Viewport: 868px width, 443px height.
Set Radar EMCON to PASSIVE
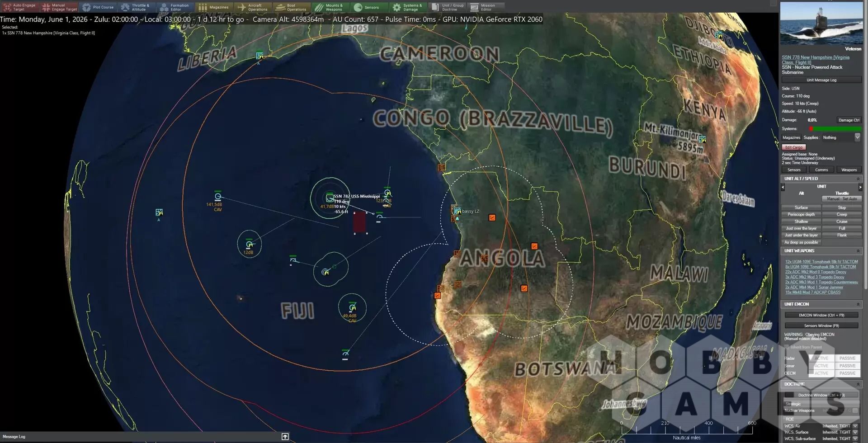point(847,358)
